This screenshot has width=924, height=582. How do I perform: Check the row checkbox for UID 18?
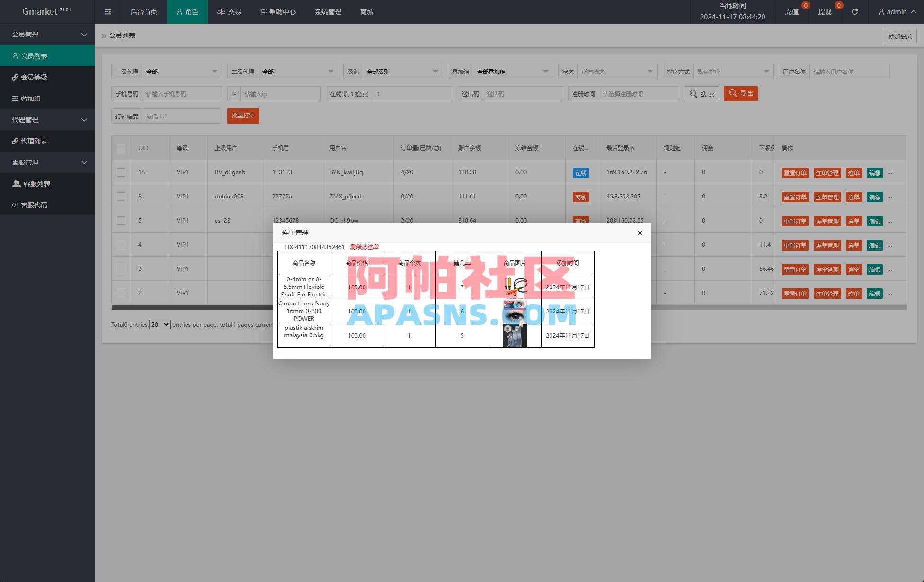tap(121, 172)
